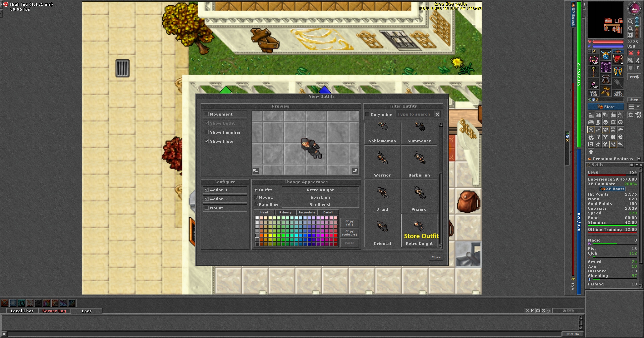Select the shield equipment slot
Viewport: 644px width, 338px height.
(618, 71)
